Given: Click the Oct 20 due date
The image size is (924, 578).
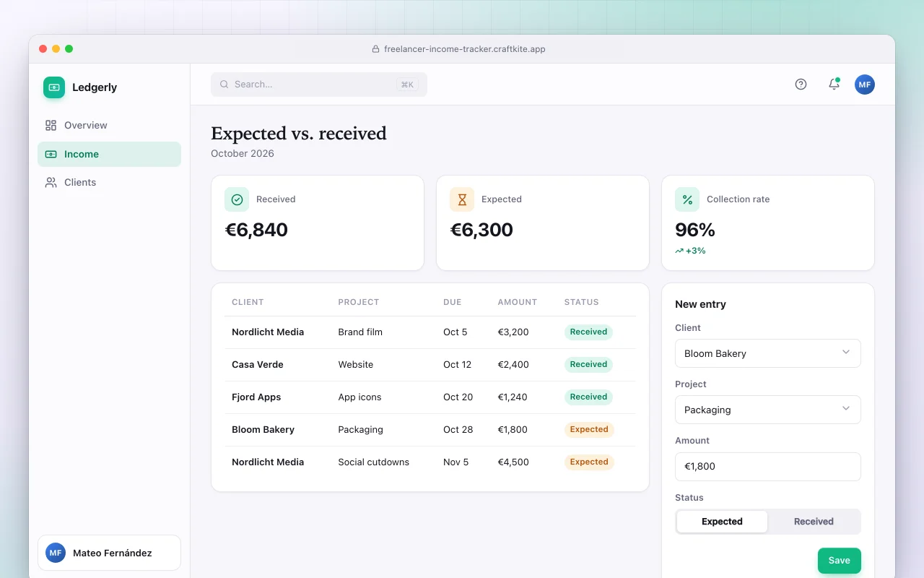Looking at the screenshot, I should click(458, 397).
